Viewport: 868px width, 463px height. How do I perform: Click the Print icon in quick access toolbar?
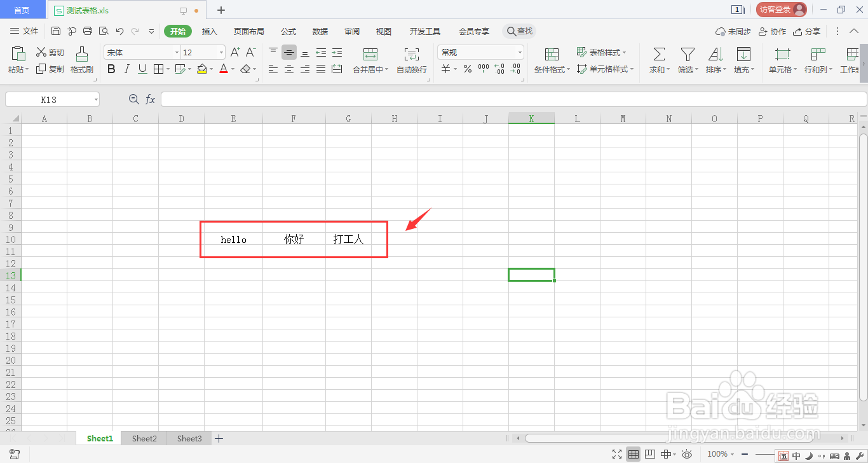tap(88, 31)
